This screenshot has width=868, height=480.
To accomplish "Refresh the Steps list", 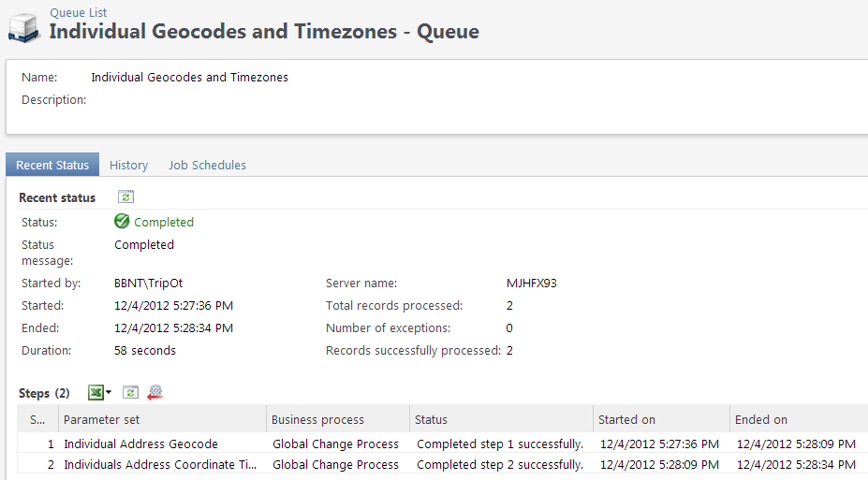I will pyautogui.click(x=131, y=393).
